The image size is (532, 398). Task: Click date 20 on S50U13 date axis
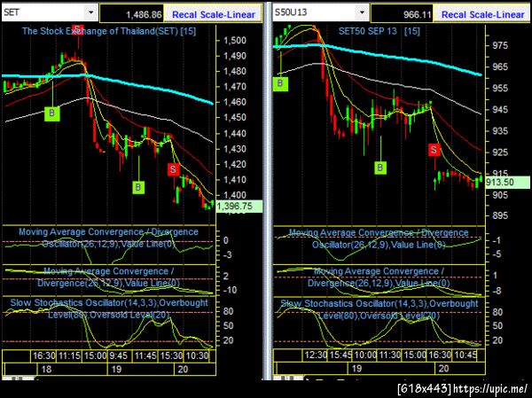pos(443,368)
